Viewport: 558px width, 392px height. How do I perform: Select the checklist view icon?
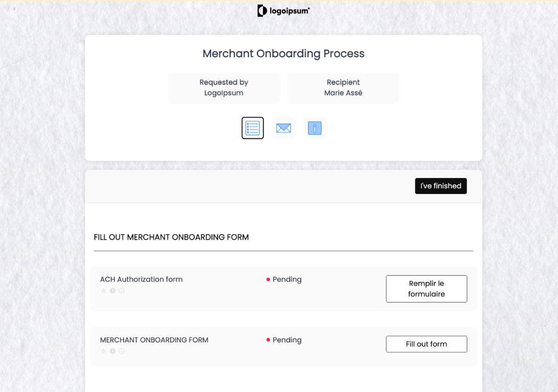252,128
